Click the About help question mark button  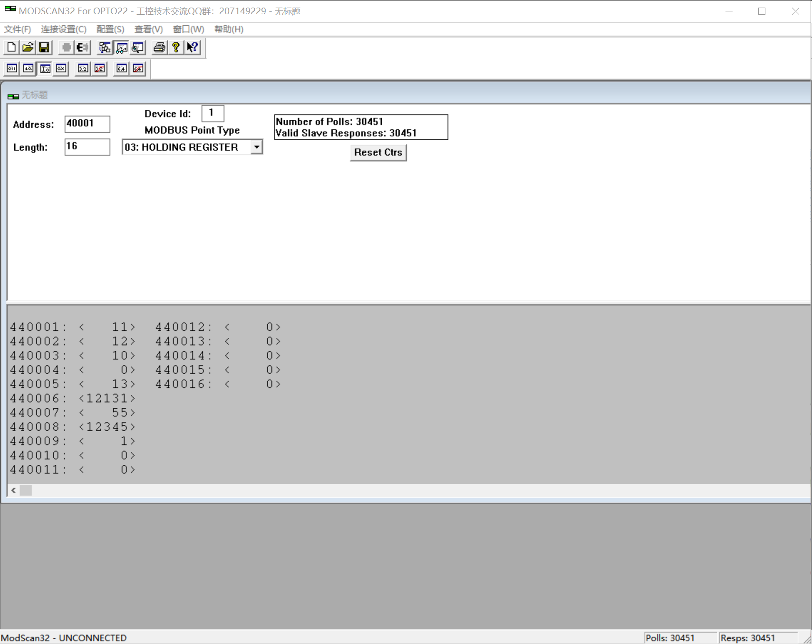[x=175, y=48]
